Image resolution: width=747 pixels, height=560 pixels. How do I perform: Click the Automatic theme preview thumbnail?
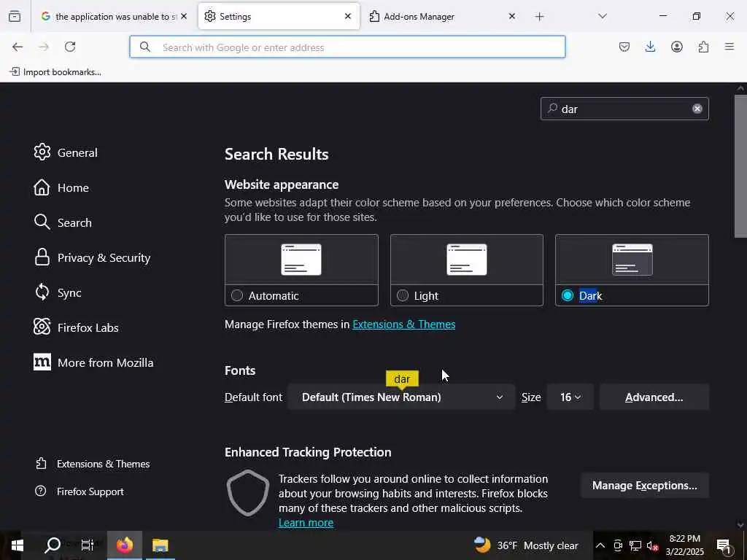301,260
